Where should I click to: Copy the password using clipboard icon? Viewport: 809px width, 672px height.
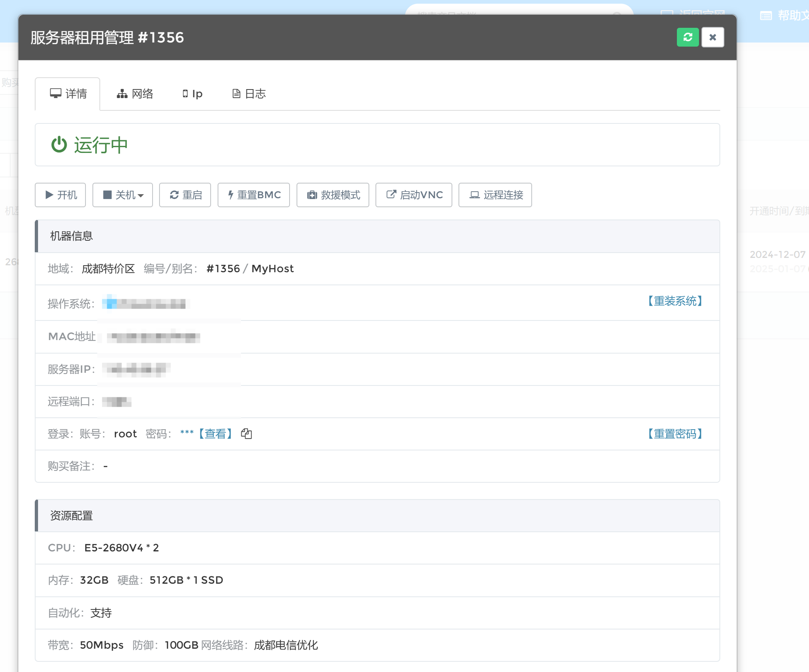click(246, 434)
